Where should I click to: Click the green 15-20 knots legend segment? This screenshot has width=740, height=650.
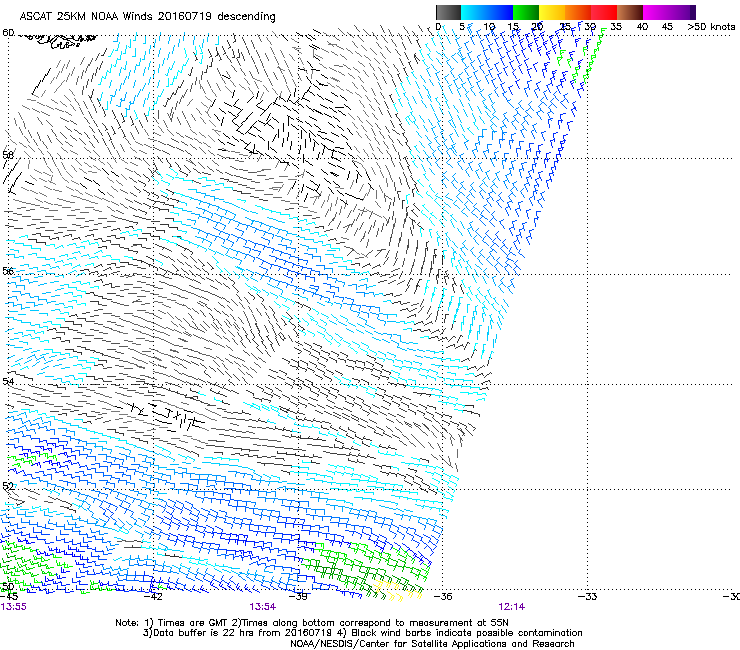tap(526, 12)
